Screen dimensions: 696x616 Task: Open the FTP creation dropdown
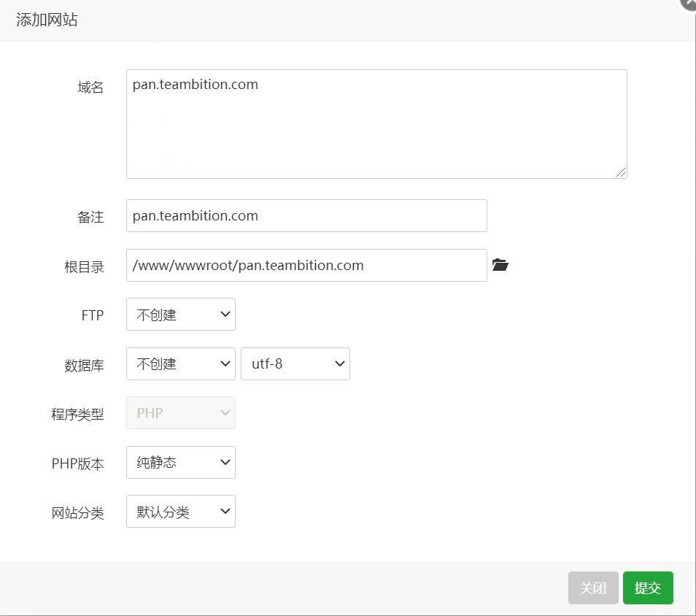(x=180, y=314)
